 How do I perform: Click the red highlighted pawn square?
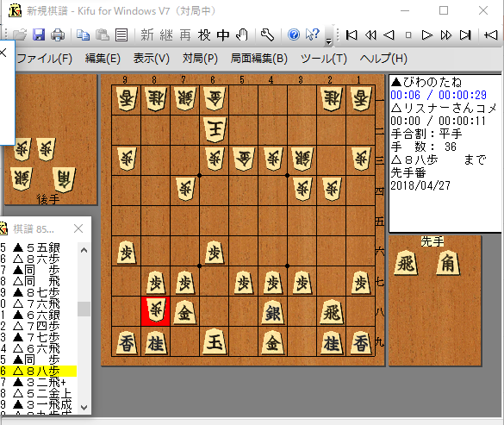156,311
